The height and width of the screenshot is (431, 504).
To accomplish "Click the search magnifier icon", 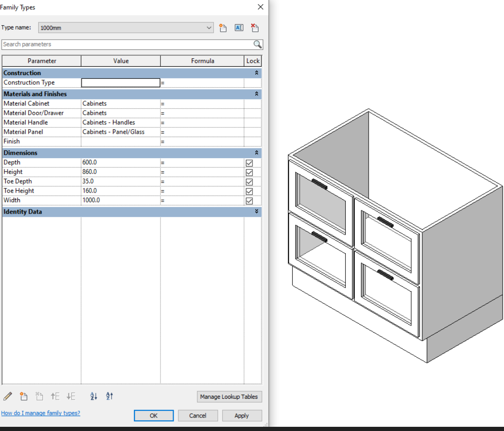I will tap(258, 44).
